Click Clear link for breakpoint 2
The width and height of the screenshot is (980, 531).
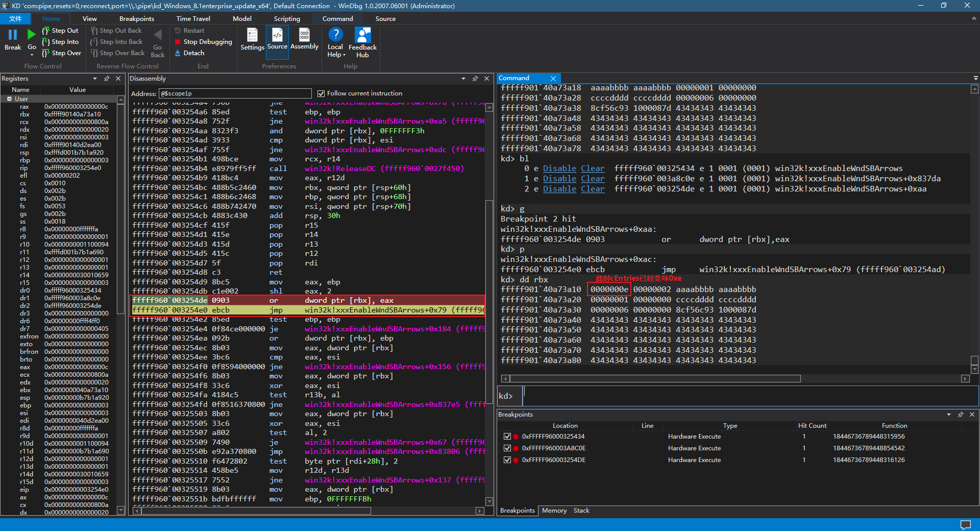point(592,189)
